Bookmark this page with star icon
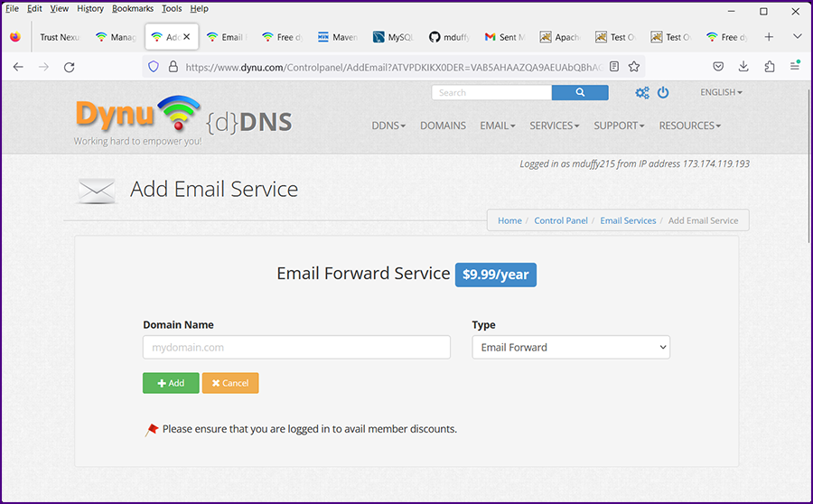This screenshot has width=813, height=504. (x=634, y=67)
